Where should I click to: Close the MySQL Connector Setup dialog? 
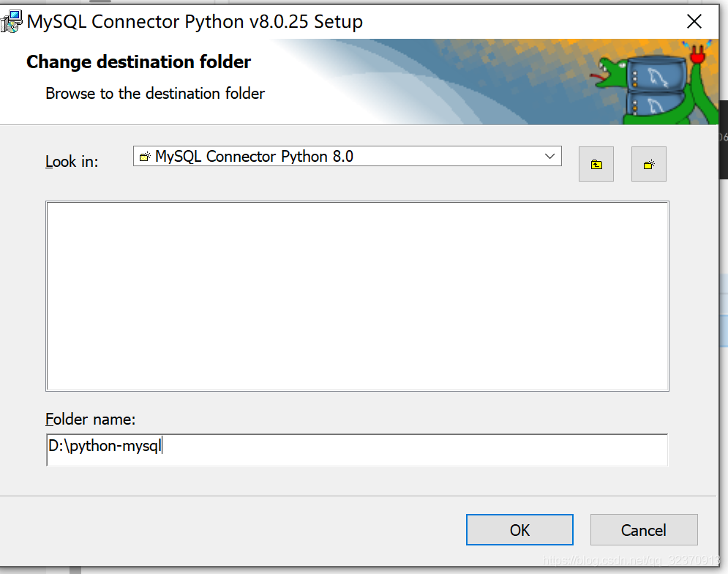(x=694, y=21)
